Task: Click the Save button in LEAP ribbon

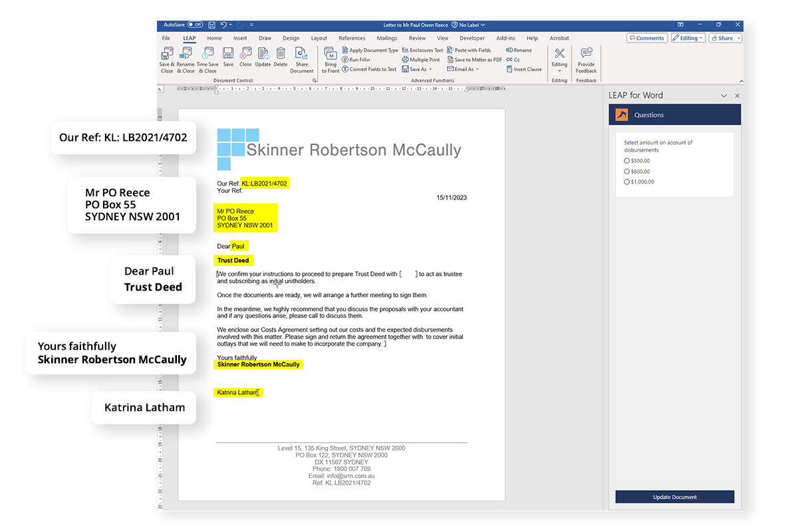Action: [228, 57]
